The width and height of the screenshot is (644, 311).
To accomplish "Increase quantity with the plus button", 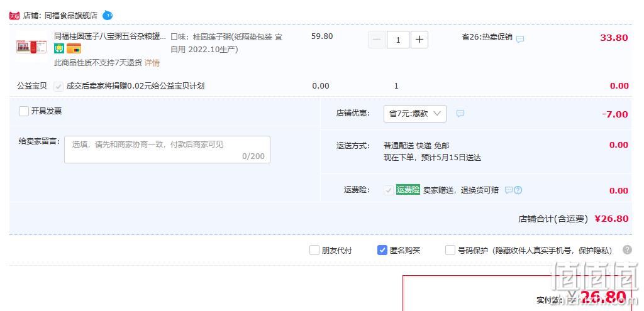I will click(x=419, y=40).
